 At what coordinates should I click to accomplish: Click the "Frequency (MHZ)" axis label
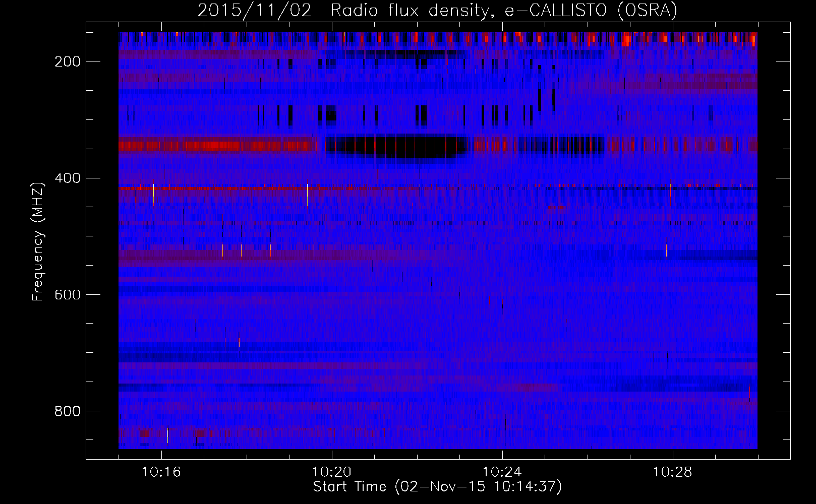(38, 241)
